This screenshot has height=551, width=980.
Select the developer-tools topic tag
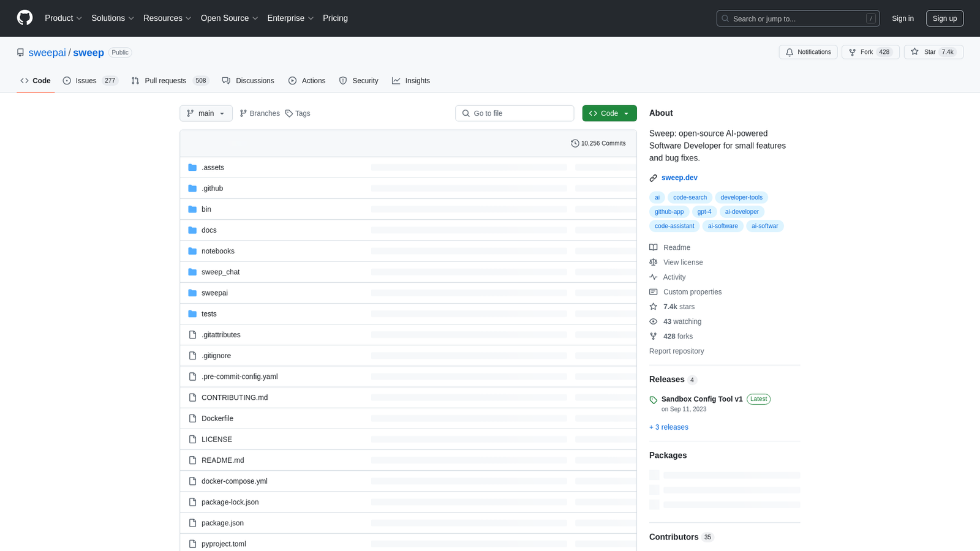click(741, 197)
